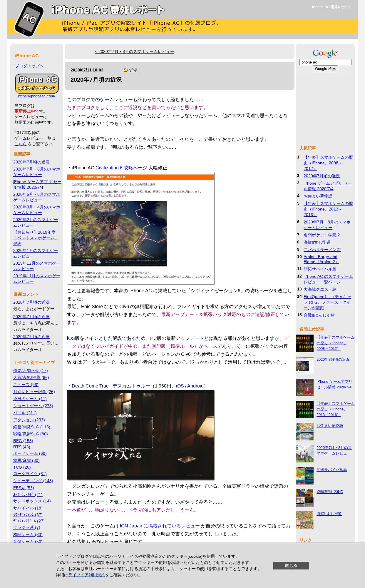Viewport: 365px width, 588px height.
Task: Click weekly thumbnail for 2020年7月・8月のスマホゲームレビュー
Action: [x=304, y=454]
